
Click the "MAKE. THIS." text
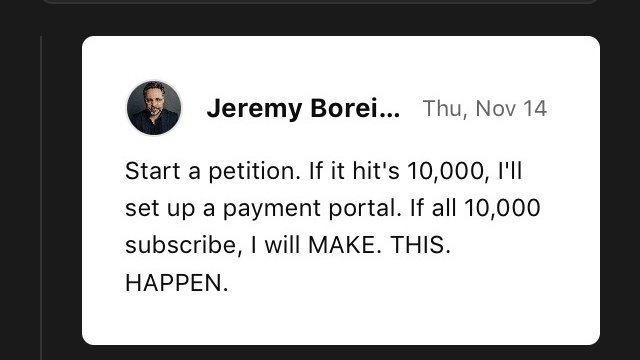pos(379,245)
